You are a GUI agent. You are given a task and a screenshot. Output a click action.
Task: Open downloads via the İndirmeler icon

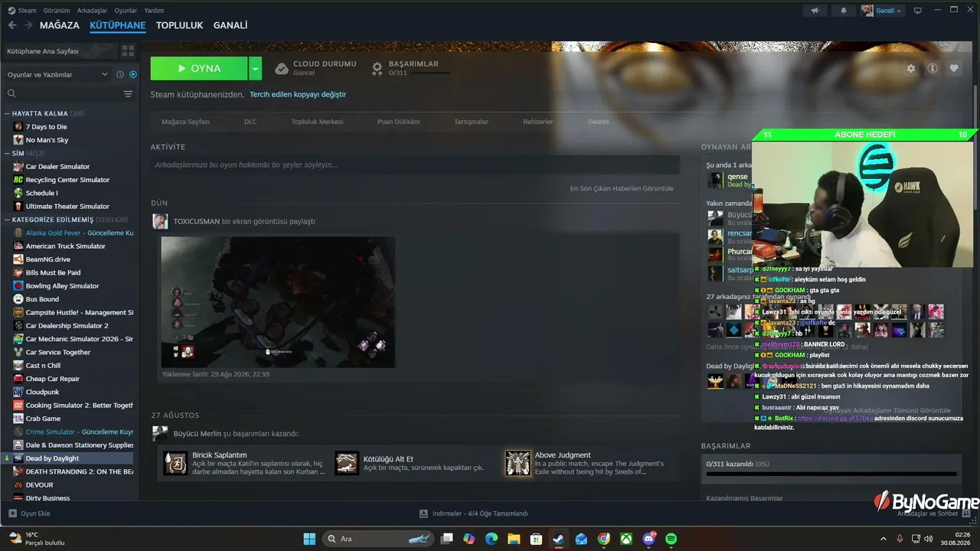tap(423, 514)
